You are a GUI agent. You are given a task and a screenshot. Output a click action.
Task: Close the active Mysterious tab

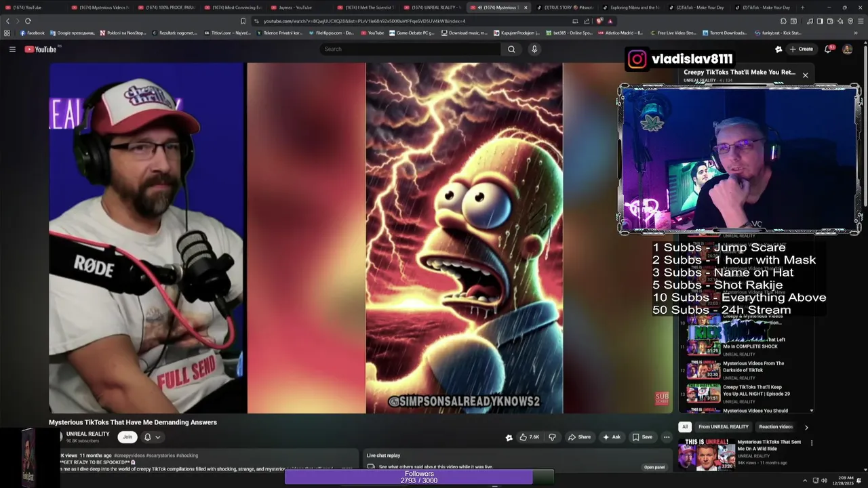[526, 7]
